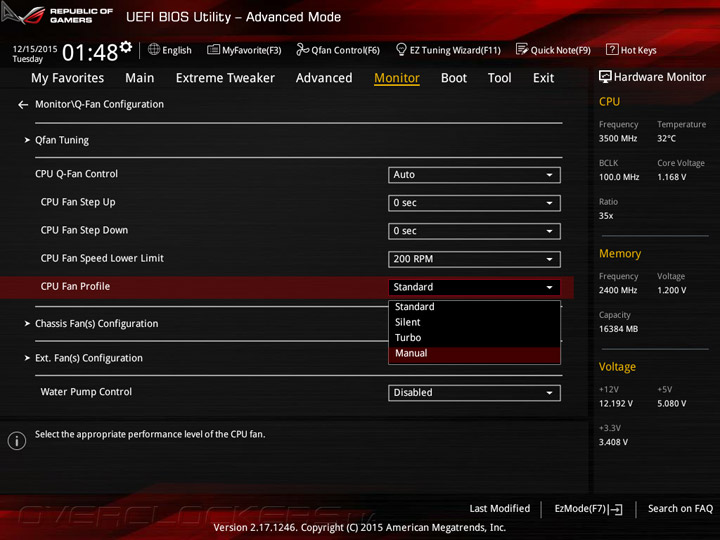Viewport: 720px width, 540px height.
Task: Choose Silent fan profile option
Action: [x=474, y=322]
